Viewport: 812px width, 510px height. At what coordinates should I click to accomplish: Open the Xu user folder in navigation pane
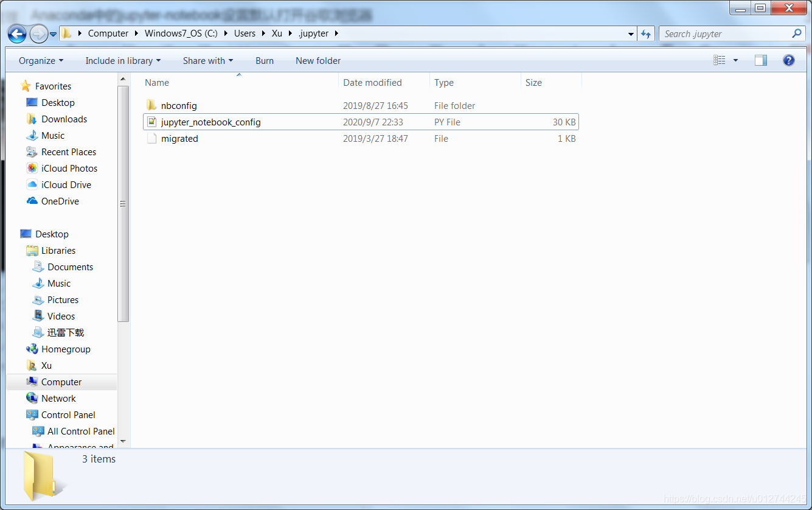(46, 365)
